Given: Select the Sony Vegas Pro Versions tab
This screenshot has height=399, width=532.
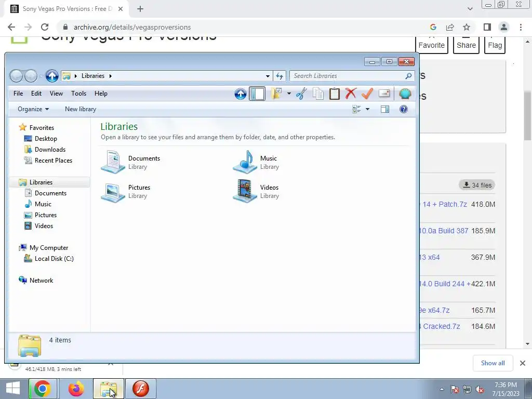Looking at the screenshot, I should click(x=67, y=9).
